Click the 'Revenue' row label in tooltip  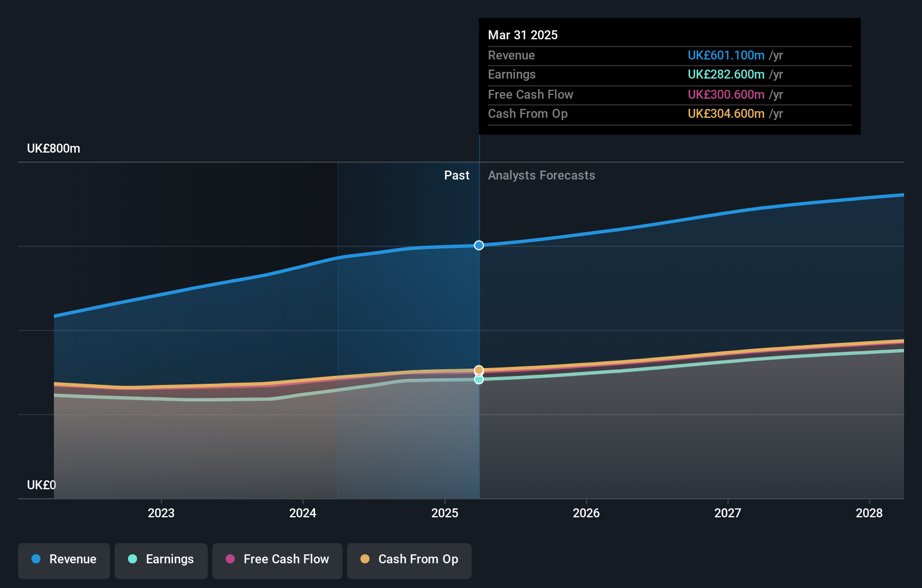click(512, 56)
